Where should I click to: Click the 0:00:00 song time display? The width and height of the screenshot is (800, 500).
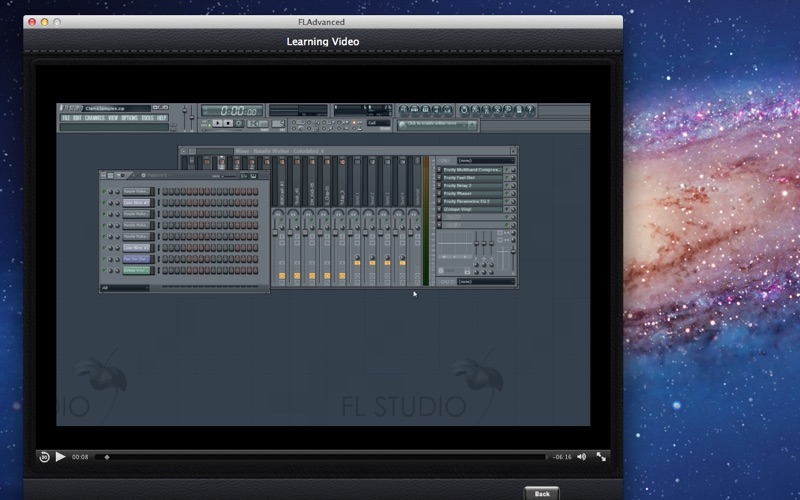click(233, 110)
